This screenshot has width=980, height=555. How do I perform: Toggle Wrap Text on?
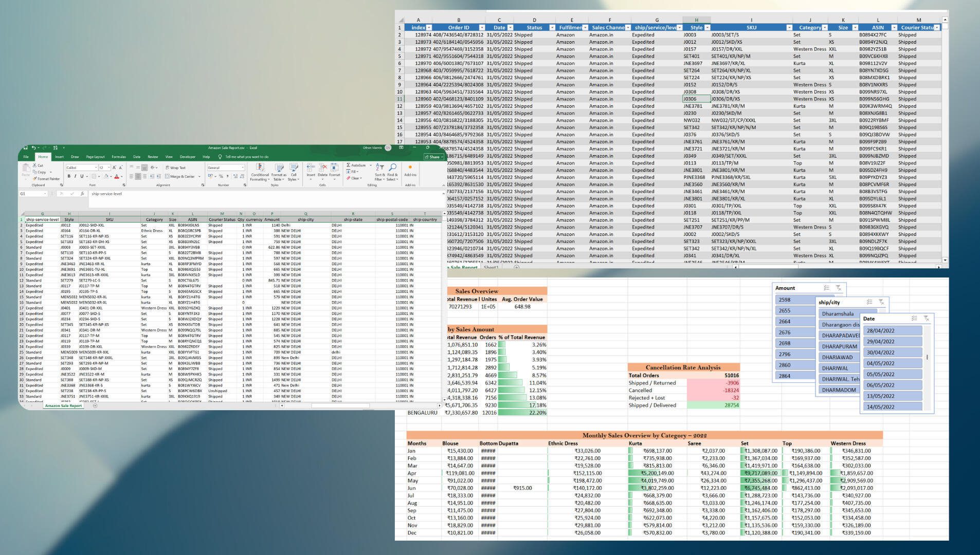(175, 168)
